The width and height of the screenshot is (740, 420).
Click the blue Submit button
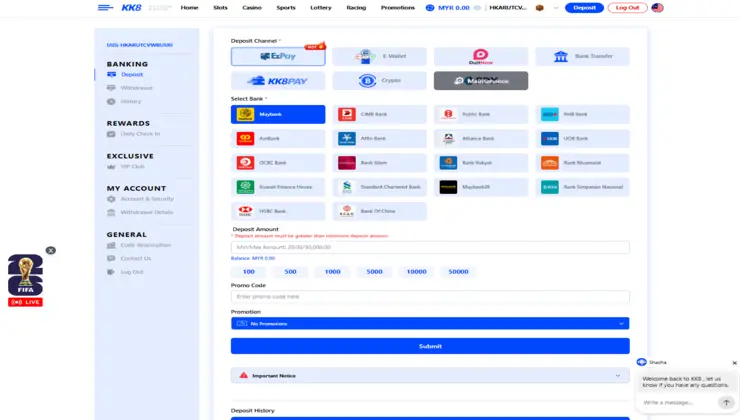(x=430, y=346)
